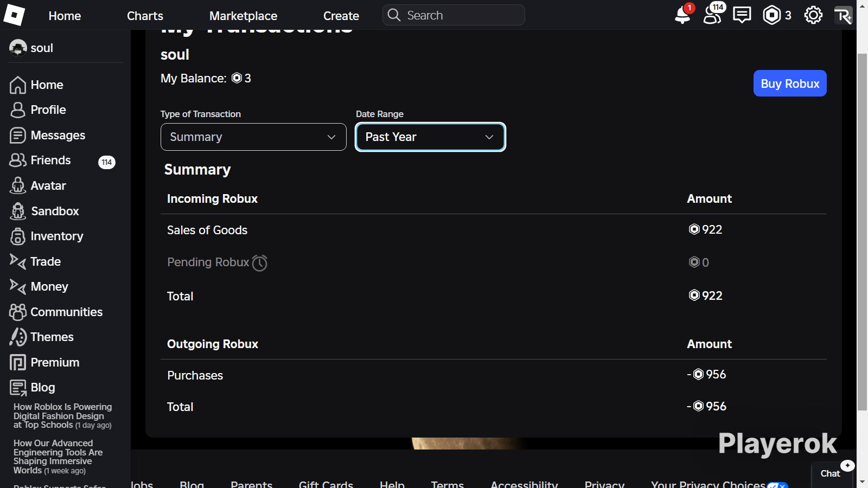
Task: Open Create in the top navigation
Action: click(x=341, y=16)
